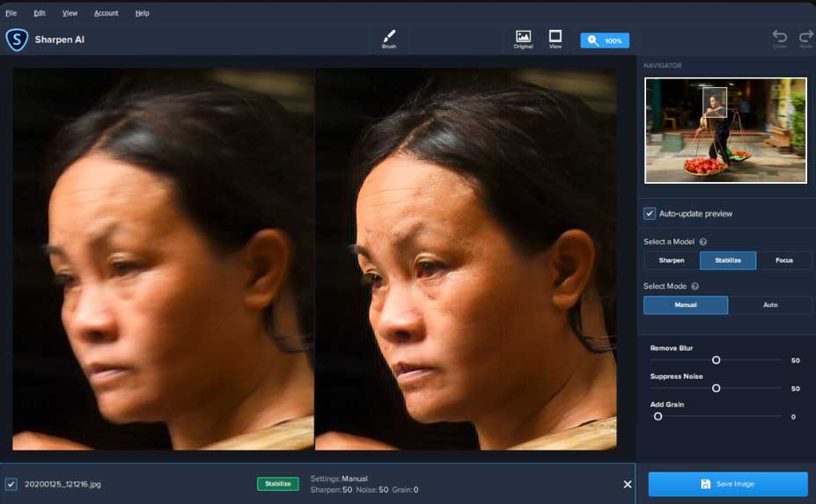Click the filename 20200125_121216.jpg

coord(62,485)
